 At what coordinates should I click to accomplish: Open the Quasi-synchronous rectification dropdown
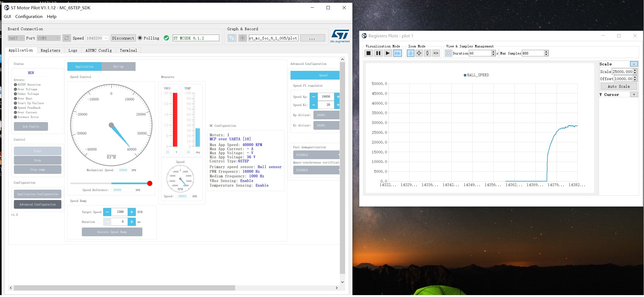point(316,170)
